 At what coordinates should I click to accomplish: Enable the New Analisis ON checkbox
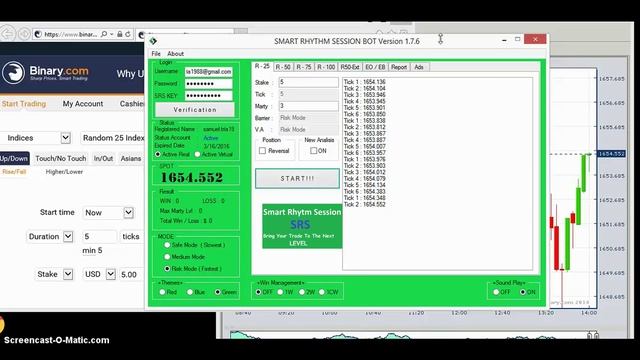coord(313,151)
